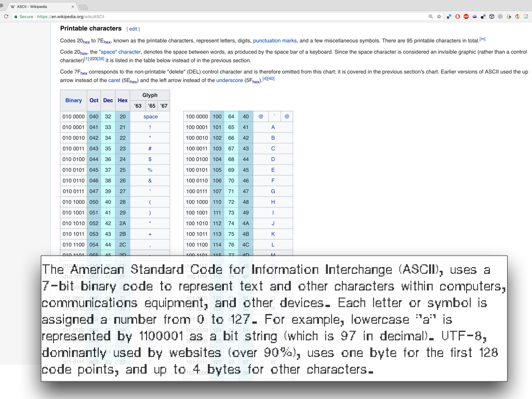Viewport: 532px width, 399px height.
Task: Click the Printable characters heading
Action: [x=90, y=29]
